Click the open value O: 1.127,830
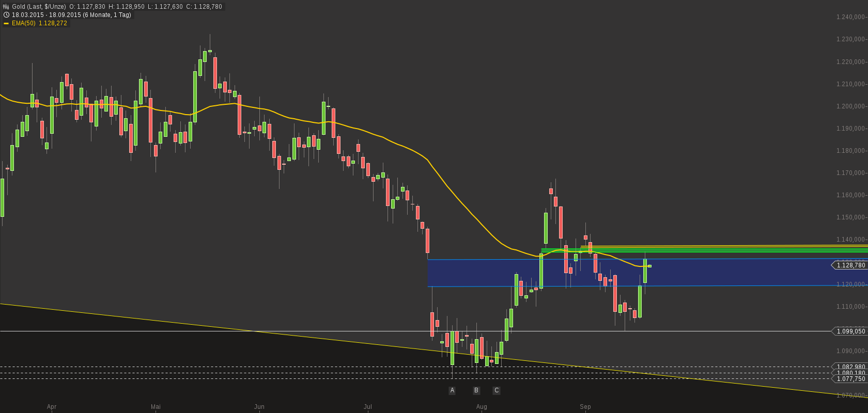Screen dimensions: 868x413 click(87, 7)
